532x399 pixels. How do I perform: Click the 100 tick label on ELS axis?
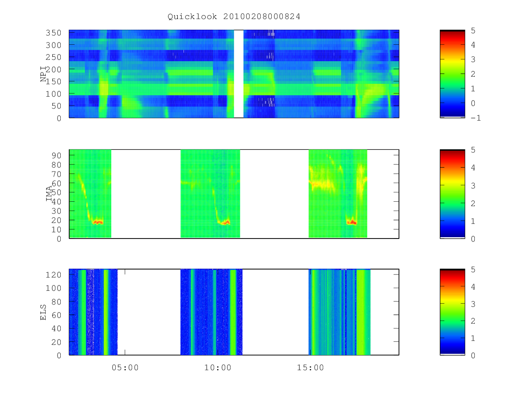[55, 288]
